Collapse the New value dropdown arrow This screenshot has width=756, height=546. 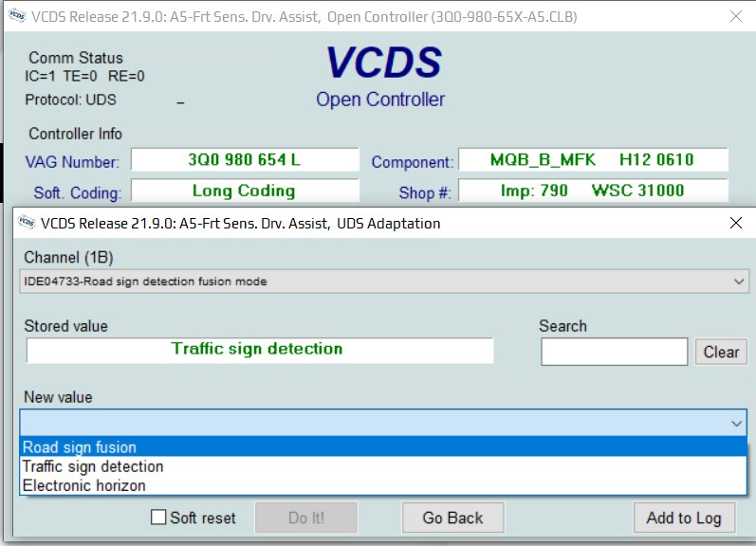coord(736,423)
